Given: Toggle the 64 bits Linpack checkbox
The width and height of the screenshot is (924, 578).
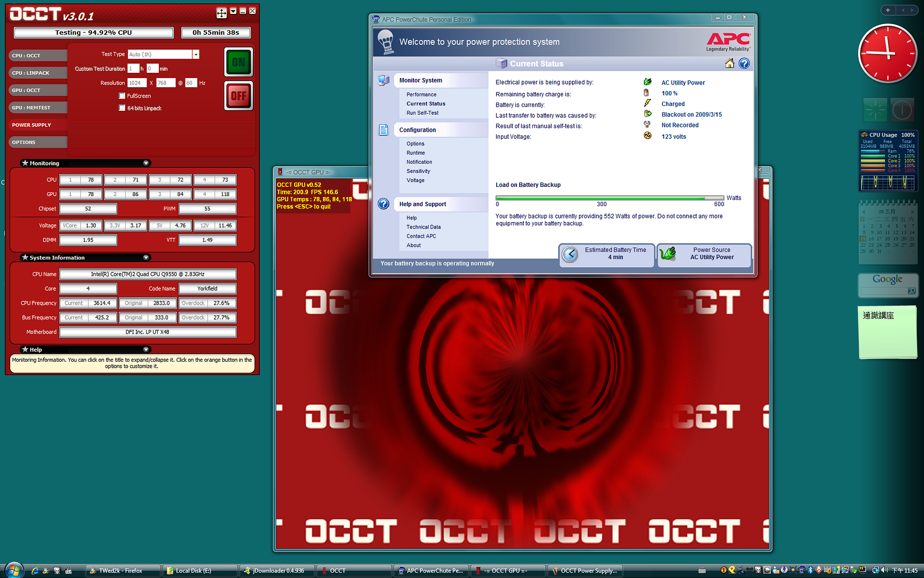Looking at the screenshot, I should point(122,108).
